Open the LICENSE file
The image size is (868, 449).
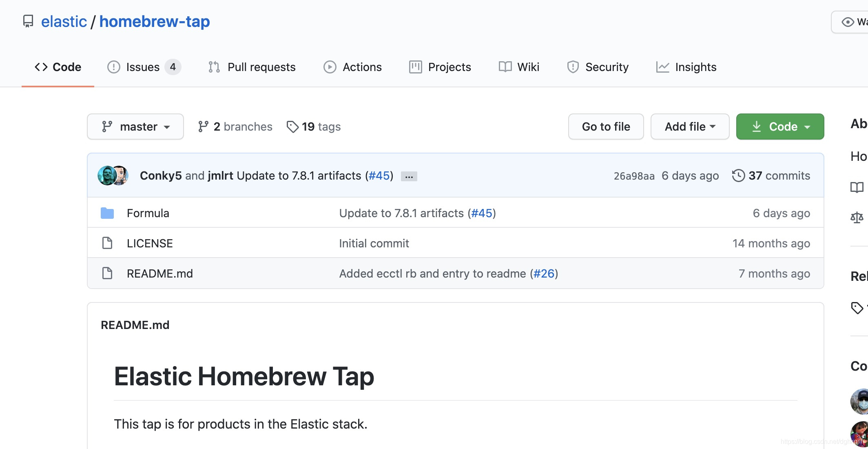150,243
